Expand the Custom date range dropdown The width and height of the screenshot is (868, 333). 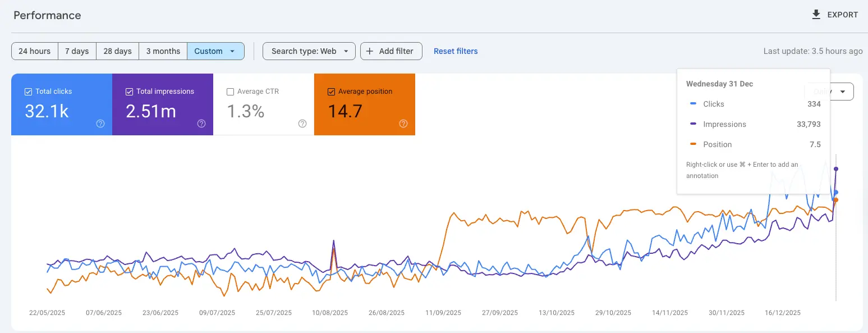click(x=232, y=51)
